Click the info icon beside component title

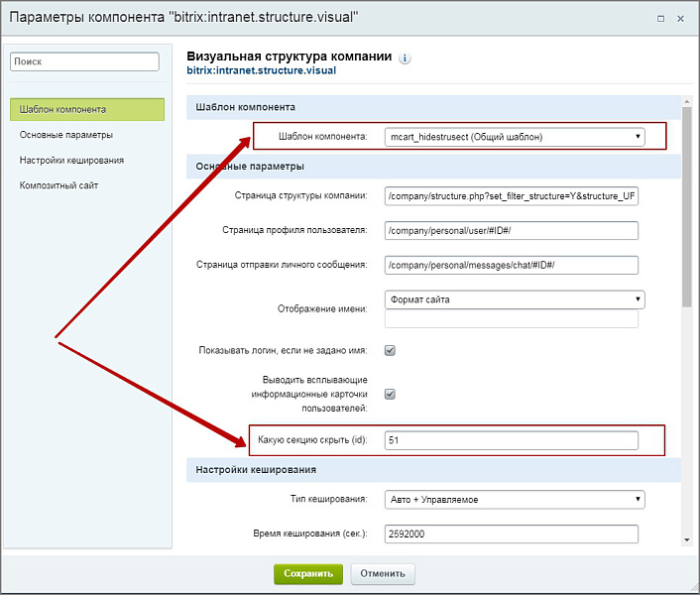(405, 59)
